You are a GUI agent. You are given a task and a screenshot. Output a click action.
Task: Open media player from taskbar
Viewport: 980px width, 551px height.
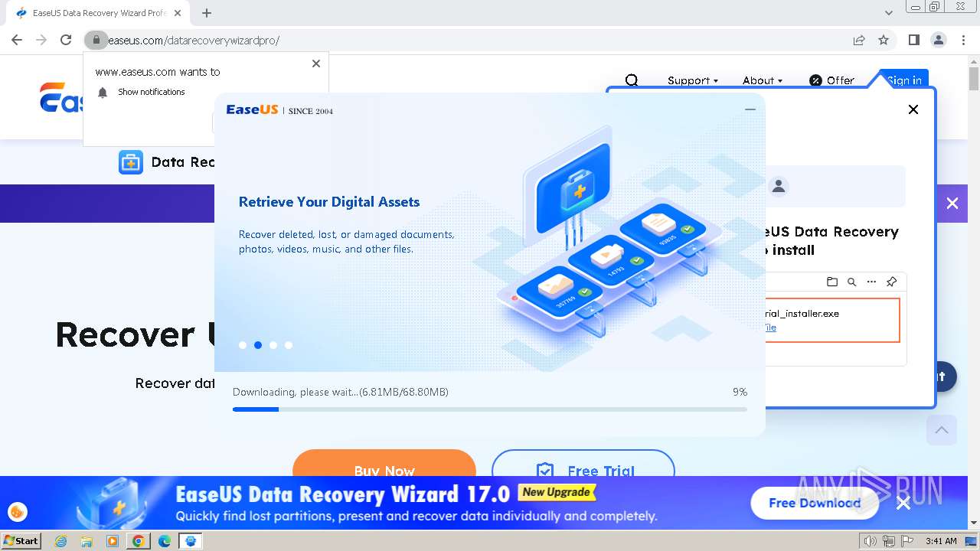(113, 541)
